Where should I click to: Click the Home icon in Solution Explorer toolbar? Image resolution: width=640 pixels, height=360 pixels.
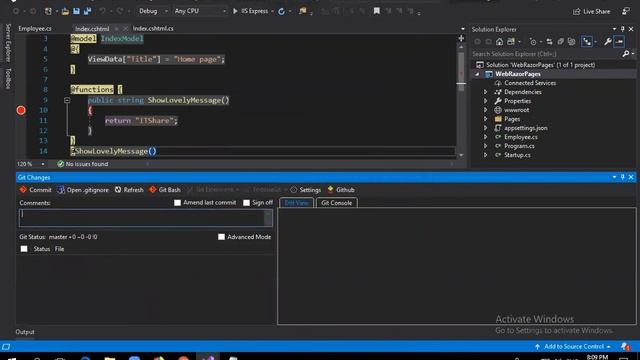pyautogui.click(x=500, y=42)
